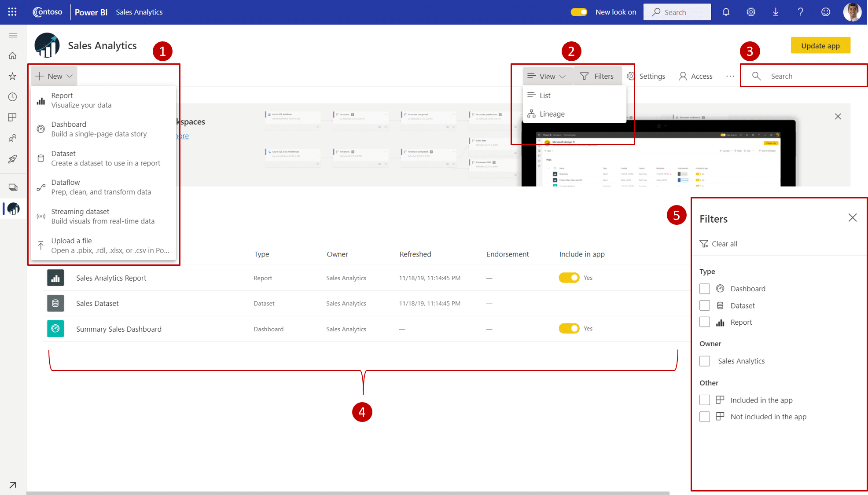Disable Include in app for Sales Analytics Report

click(x=569, y=278)
